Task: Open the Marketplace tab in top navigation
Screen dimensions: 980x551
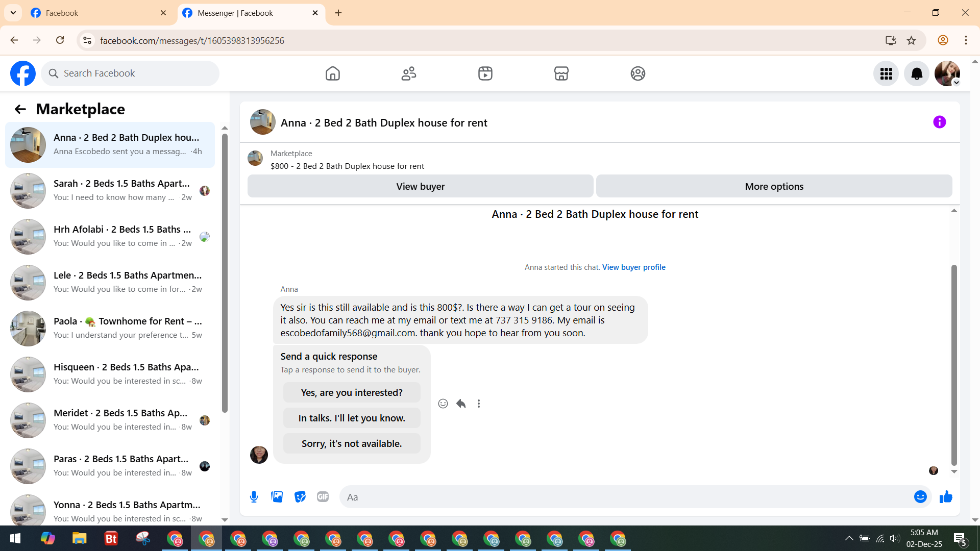Action: 561,73
